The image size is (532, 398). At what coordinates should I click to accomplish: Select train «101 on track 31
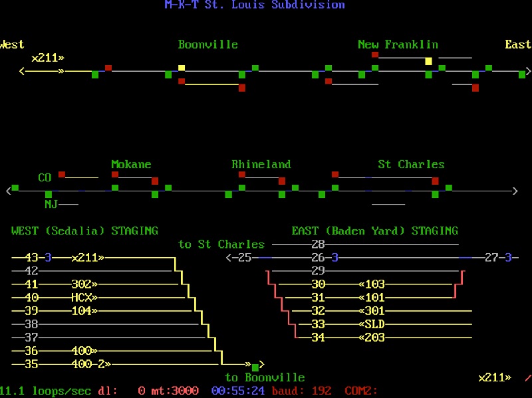(x=372, y=298)
